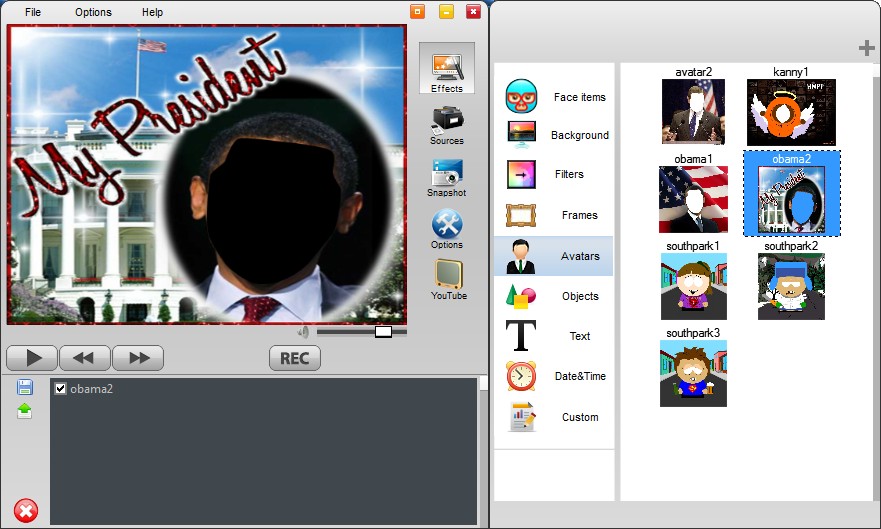Click the Date&Time category label

[580, 376]
